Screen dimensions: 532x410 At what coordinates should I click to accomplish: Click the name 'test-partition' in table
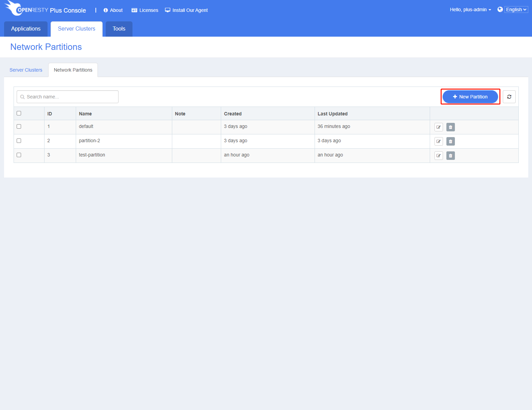(x=92, y=155)
